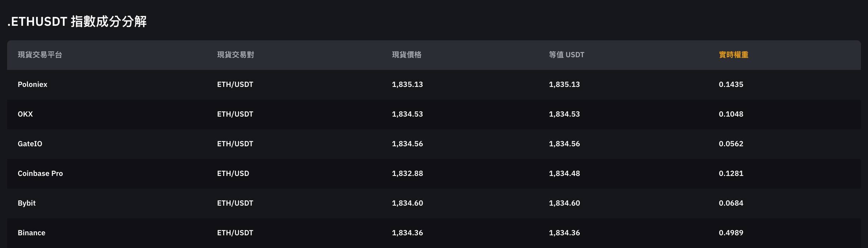Select Coinbase Pro's weight 0.1281
868x248 pixels.
(731, 173)
